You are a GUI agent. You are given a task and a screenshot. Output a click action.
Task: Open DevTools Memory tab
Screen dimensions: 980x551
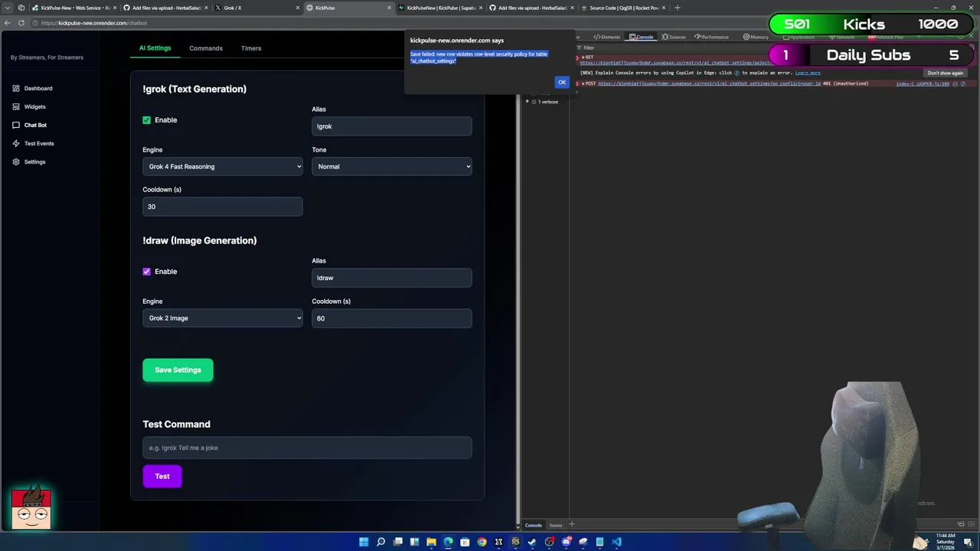[x=756, y=37]
